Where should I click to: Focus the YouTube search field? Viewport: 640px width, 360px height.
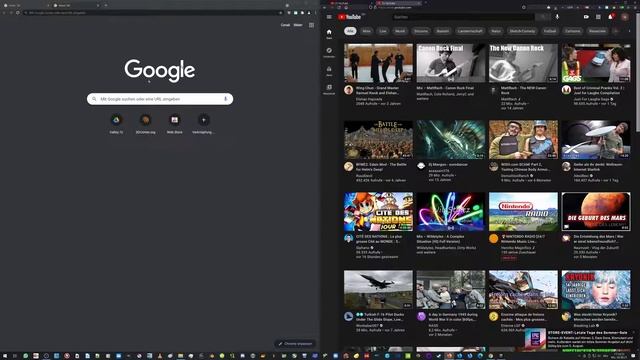click(x=463, y=17)
